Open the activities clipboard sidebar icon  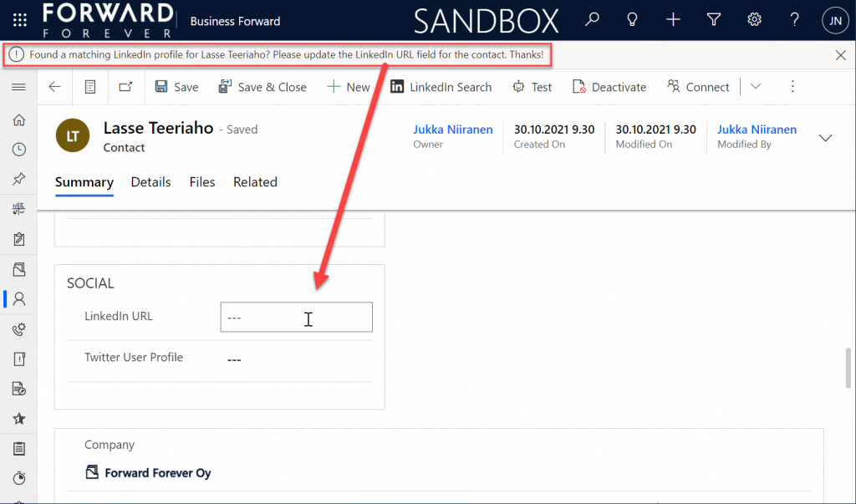tap(19, 238)
